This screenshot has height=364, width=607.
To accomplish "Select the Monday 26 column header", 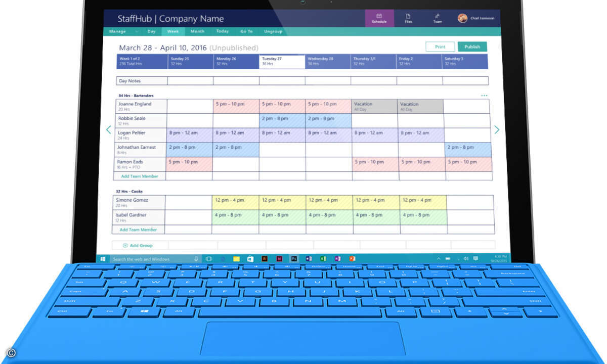I will pos(236,62).
